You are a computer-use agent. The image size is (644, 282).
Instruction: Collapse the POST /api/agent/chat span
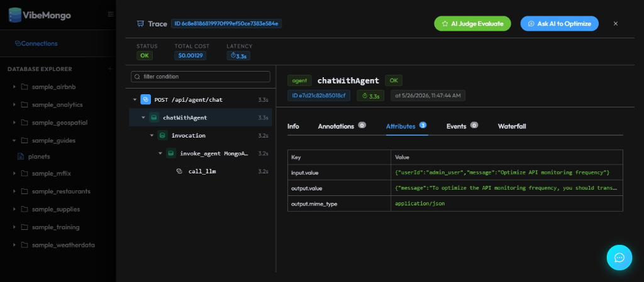coord(135,100)
